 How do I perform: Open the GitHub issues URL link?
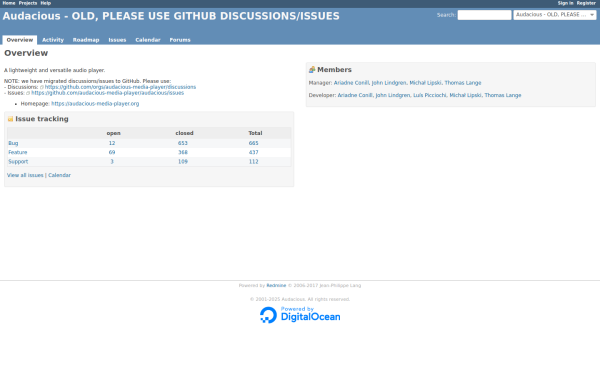click(107, 93)
